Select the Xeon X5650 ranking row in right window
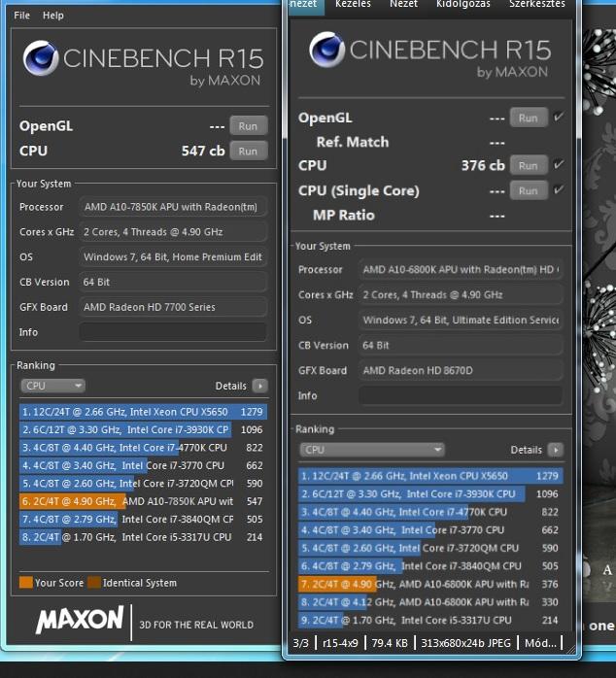Viewport: 616px width, 678px height. pyautogui.click(x=430, y=476)
